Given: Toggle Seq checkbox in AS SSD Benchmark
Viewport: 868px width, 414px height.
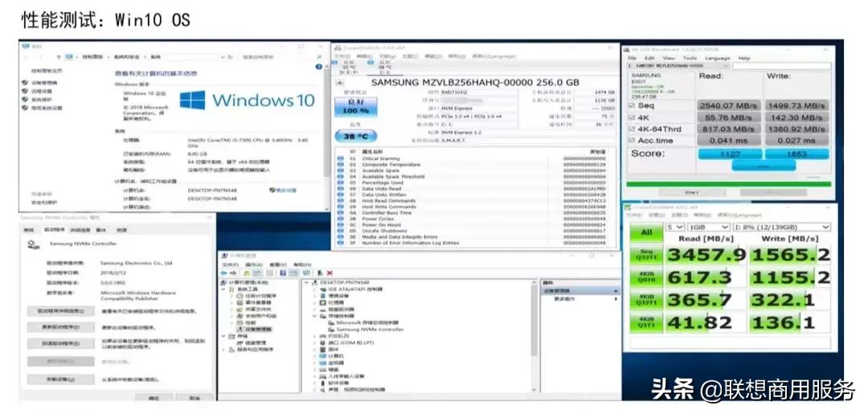Looking at the screenshot, I should pos(632,105).
